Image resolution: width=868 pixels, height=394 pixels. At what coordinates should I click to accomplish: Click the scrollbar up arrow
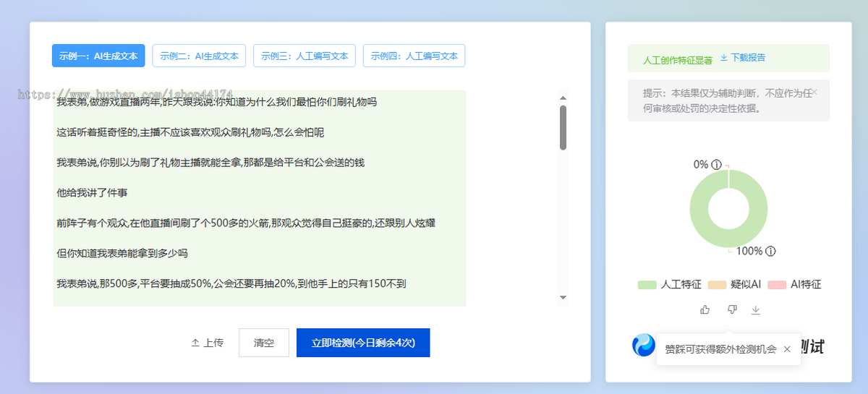[563, 98]
